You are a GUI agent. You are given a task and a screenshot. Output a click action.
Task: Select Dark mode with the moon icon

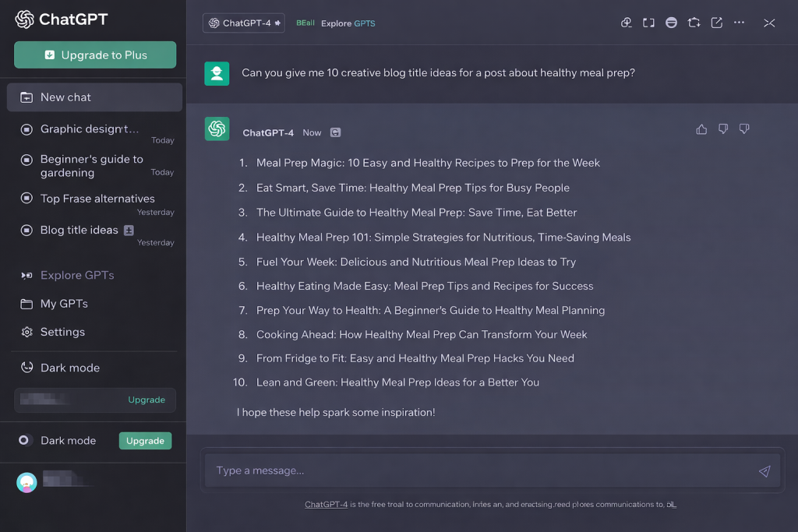[69, 368]
